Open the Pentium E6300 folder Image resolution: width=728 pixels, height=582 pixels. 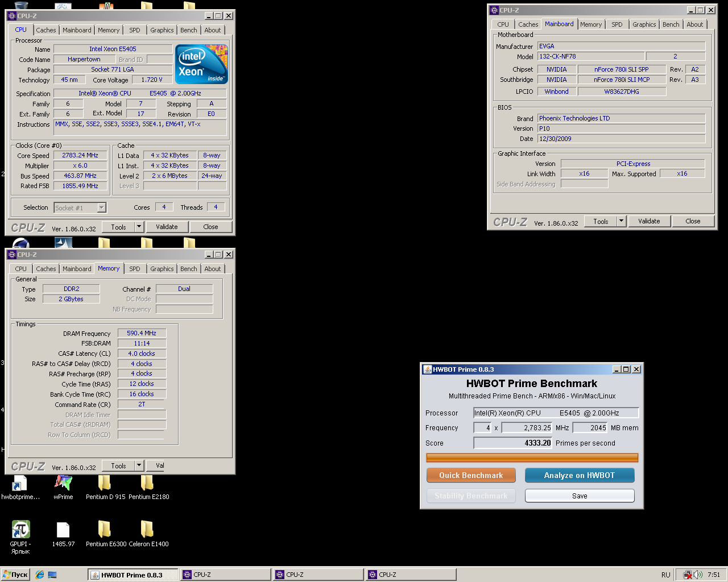click(x=106, y=534)
